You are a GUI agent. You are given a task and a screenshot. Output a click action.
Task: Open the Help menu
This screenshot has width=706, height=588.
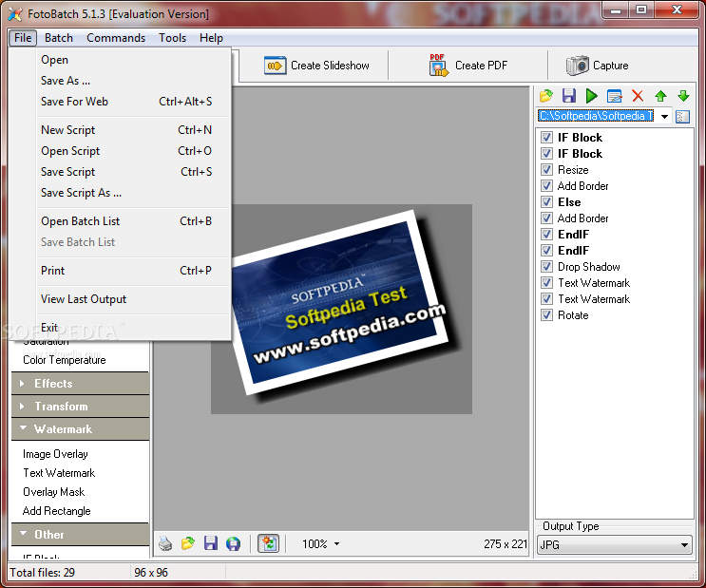tap(211, 38)
